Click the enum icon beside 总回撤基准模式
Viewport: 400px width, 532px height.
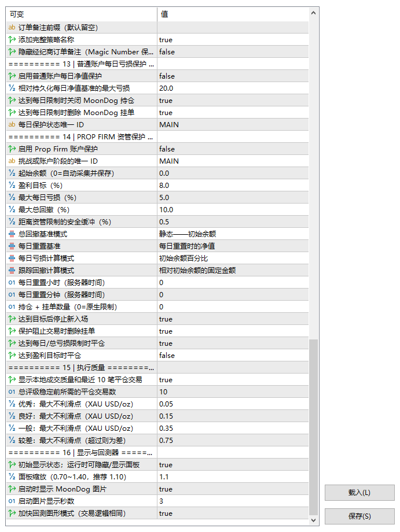(x=12, y=234)
